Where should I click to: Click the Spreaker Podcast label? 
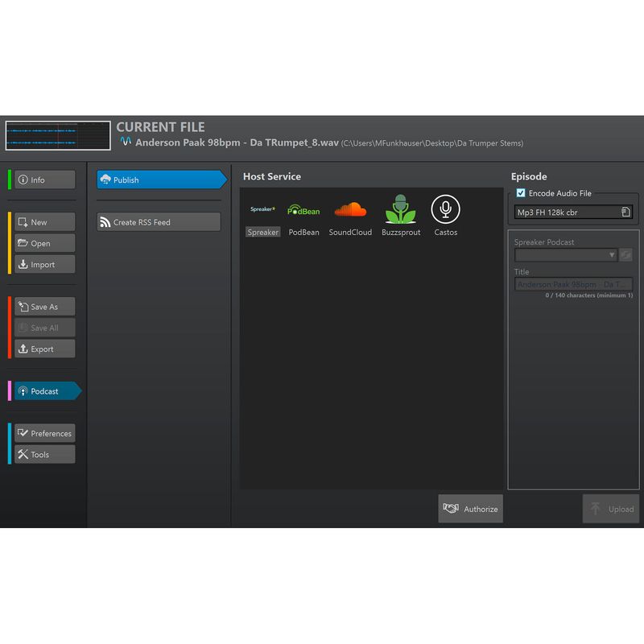point(544,242)
